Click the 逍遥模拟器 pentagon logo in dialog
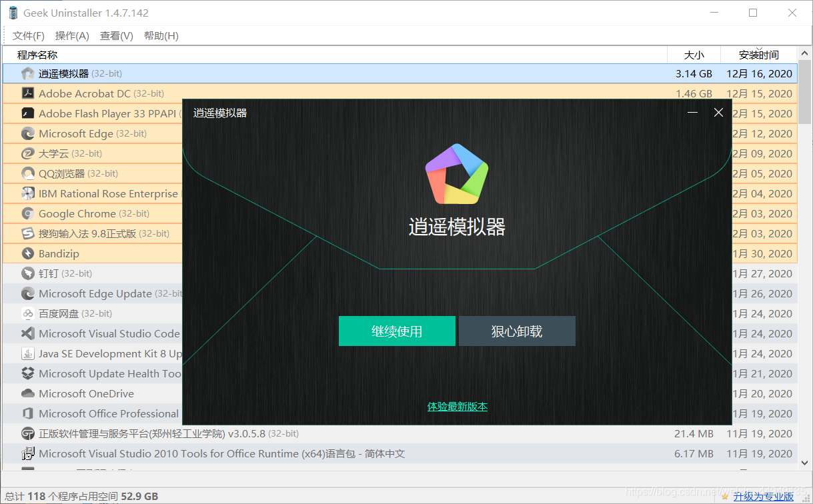 click(x=457, y=173)
